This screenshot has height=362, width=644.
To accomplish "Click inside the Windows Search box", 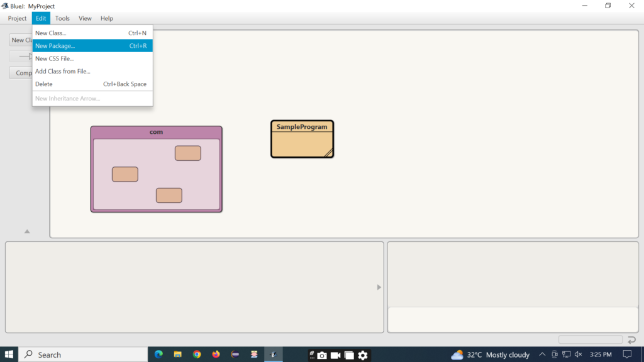I will coord(82,354).
